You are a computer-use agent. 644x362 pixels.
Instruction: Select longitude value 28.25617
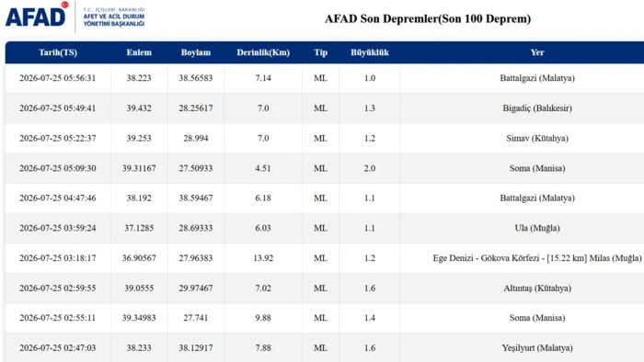pos(195,108)
